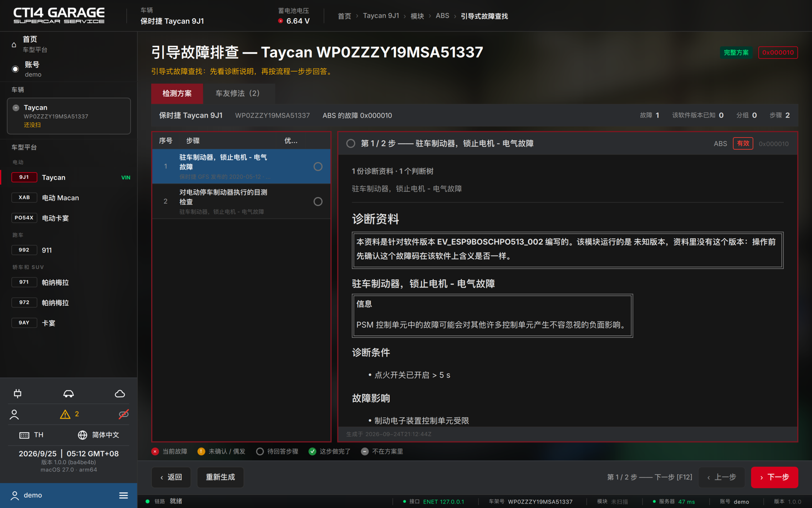This screenshot has width=812, height=508.
Task: Click the car icon in bottom panel
Action: tap(69, 394)
